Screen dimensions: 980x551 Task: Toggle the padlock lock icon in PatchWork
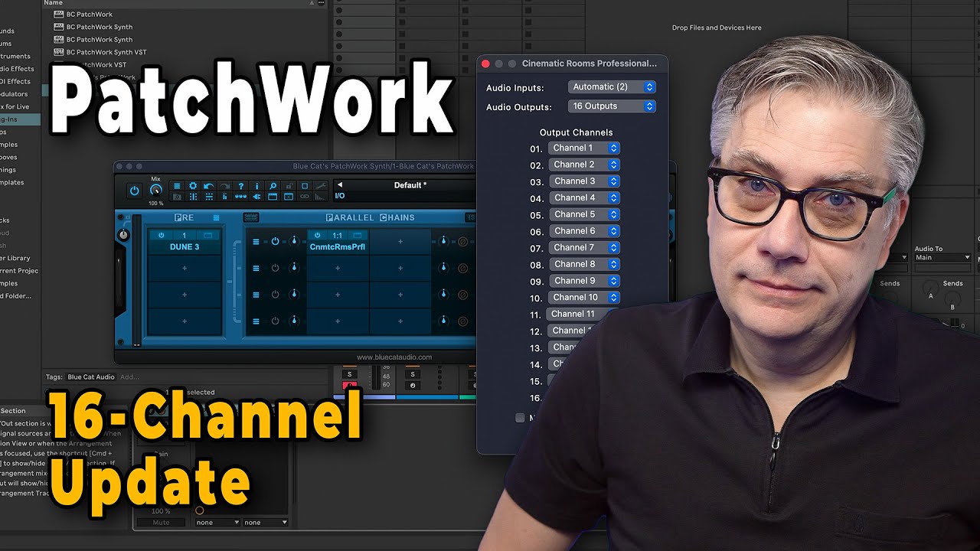click(x=289, y=186)
